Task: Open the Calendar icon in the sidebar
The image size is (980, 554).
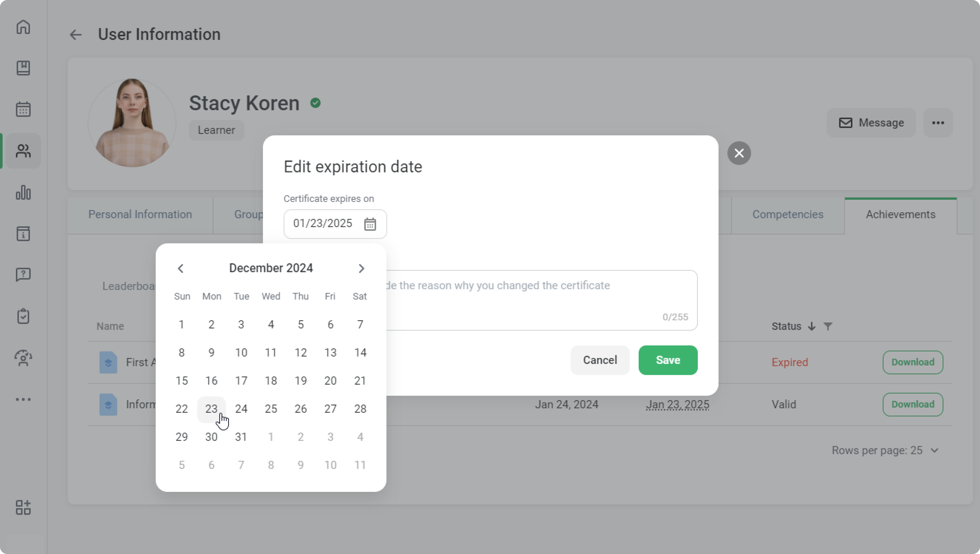Action: click(23, 110)
